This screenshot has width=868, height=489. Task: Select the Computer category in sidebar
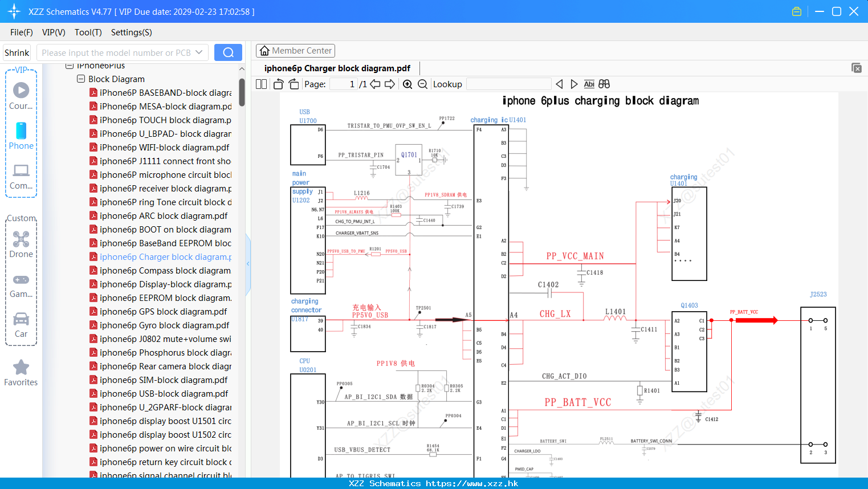tap(21, 177)
